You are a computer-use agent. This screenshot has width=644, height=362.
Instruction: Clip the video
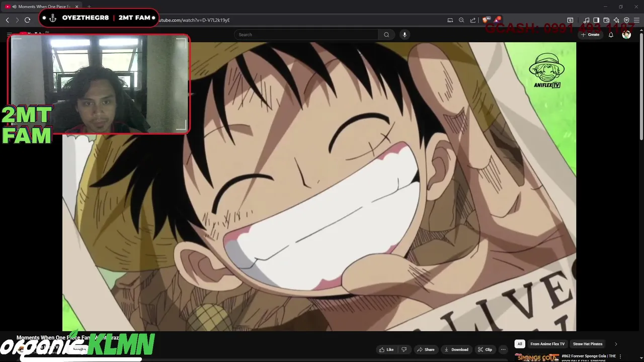click(485, 349)
